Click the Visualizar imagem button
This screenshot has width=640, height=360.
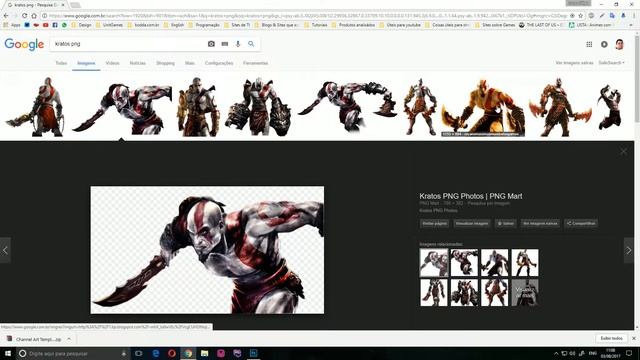click(472, 223)
